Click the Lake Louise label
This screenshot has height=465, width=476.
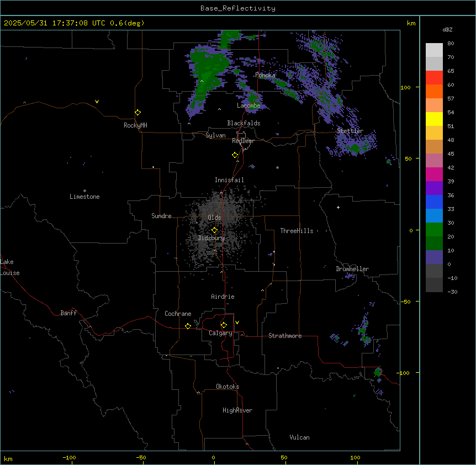coord(9,267)
